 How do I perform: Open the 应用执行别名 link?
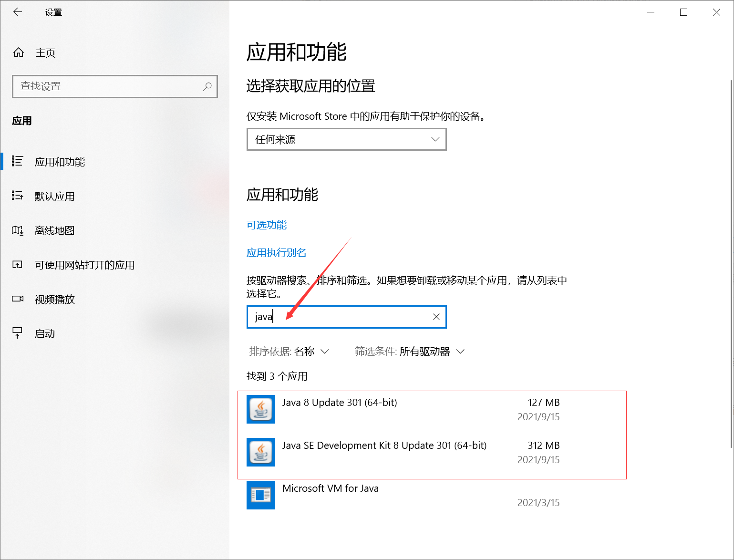coord(277,252)
